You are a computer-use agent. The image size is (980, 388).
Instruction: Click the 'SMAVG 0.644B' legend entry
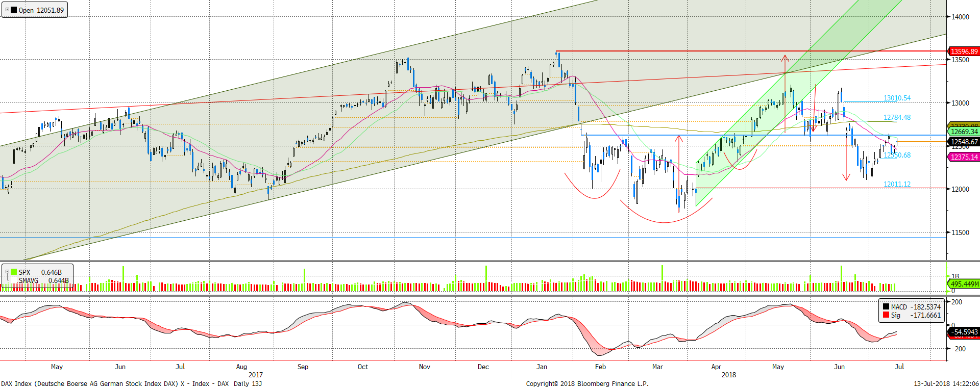click(44, 280)
